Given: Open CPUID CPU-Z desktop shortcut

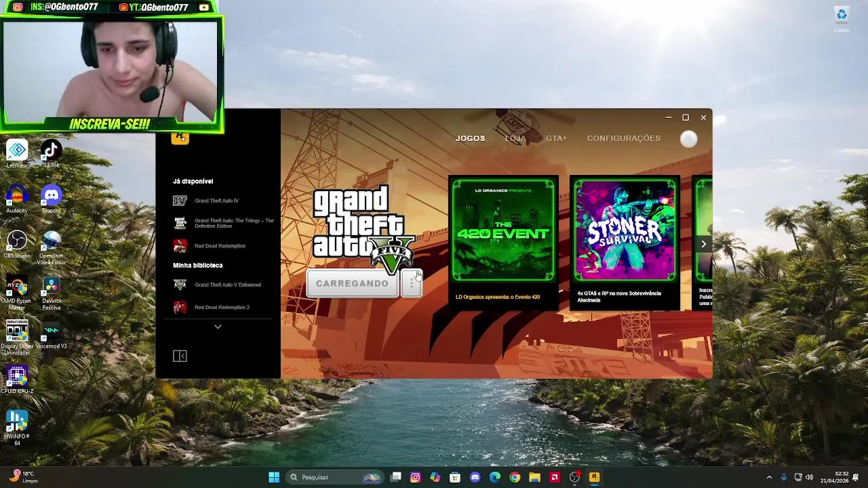Looking at the screenshot, I should coord(17,380).
